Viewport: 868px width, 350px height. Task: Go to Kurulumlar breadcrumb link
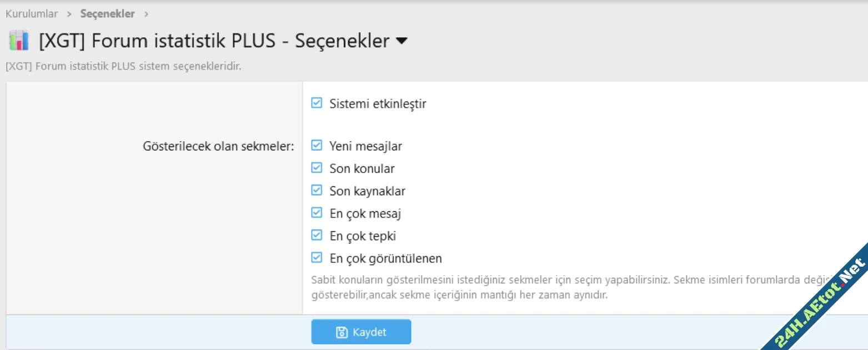[32, 14]
